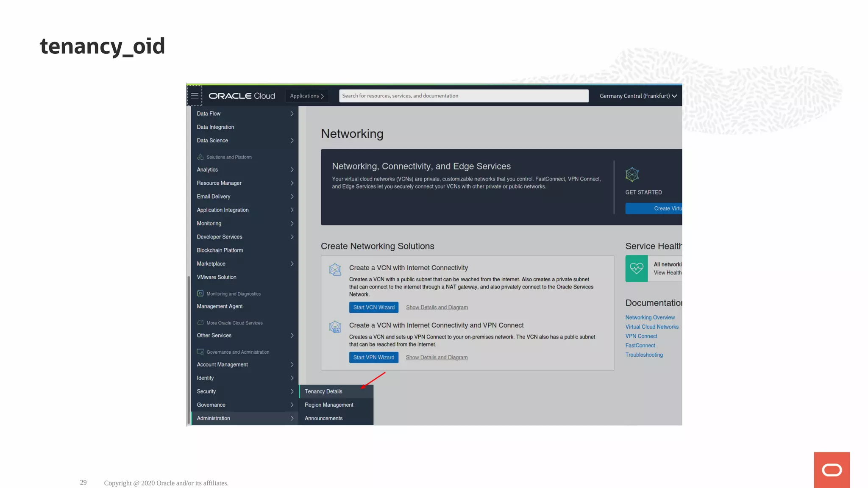Viewport: 868px width, 488px height.
Task: Expand Security submenu chevron
Action: pyautogui.click(x=292, y=391)
